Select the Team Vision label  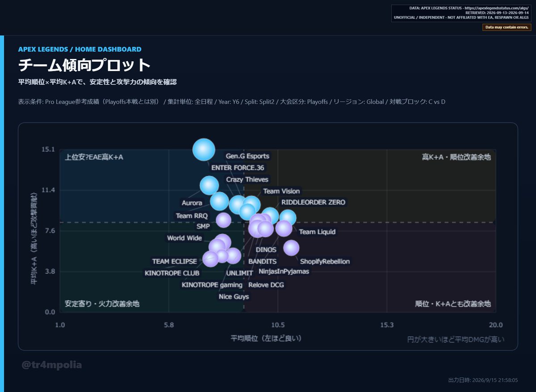tap(281, 191)
